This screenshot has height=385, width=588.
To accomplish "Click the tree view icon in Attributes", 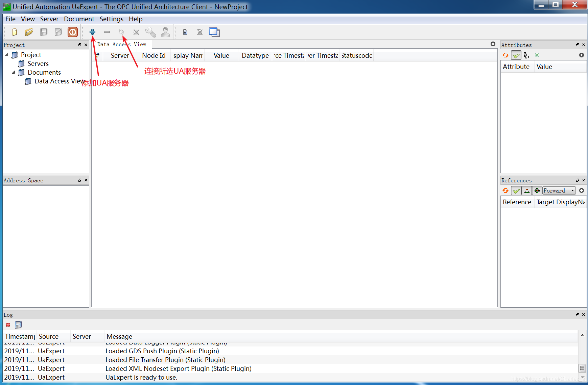I will click(526, 55).
